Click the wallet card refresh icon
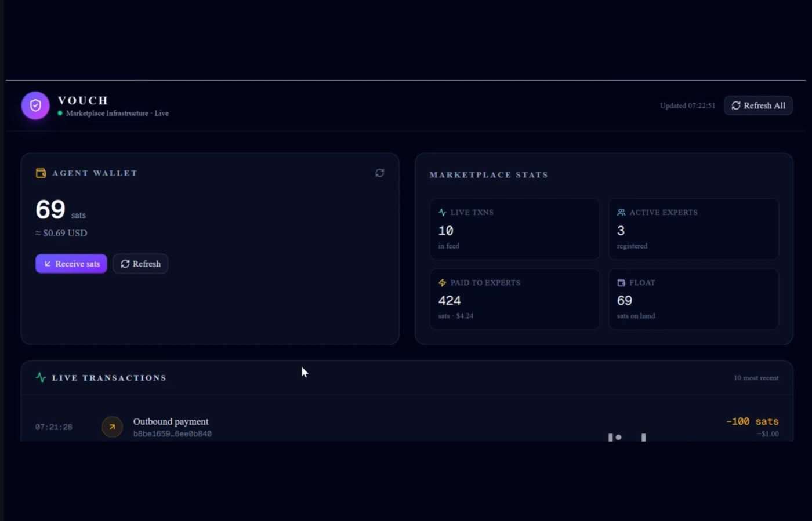Image resolution: width=812 pixels, height=521 pixels. point(380,173)
